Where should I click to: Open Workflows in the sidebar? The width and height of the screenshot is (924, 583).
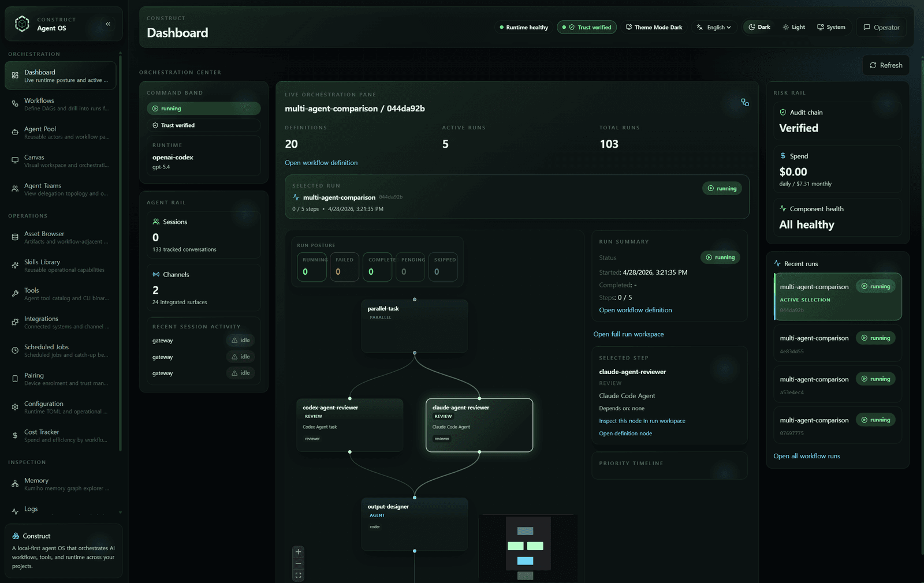click(61, 104)
